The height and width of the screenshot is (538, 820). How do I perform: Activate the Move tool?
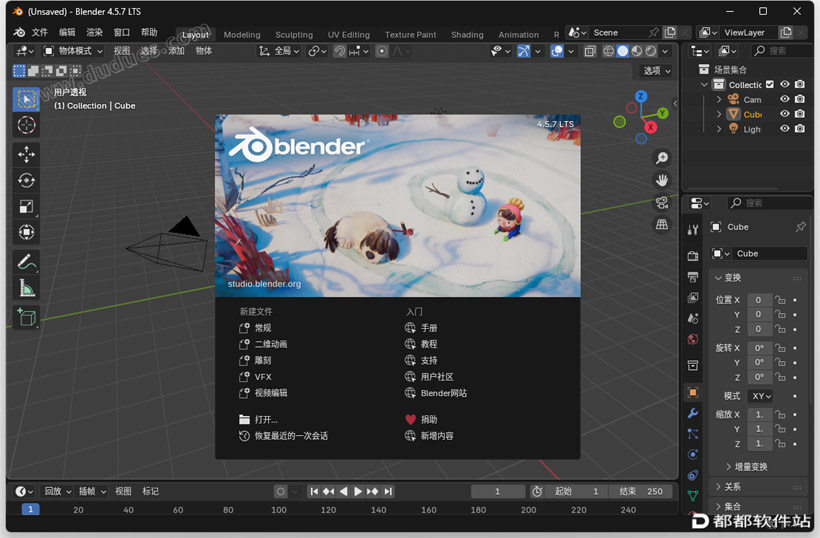(x=26, y=154)
